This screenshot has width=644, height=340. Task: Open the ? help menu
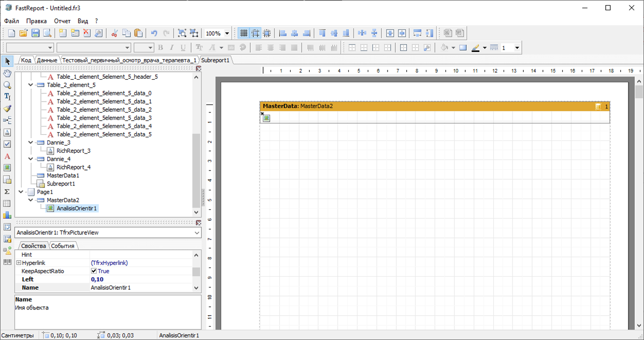[96, 21]
